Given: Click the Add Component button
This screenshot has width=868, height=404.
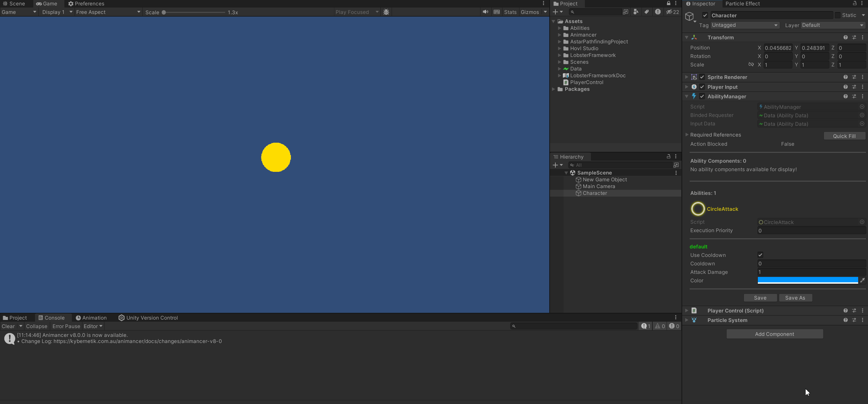Looking at the screenshot, I should pos(774,334).
